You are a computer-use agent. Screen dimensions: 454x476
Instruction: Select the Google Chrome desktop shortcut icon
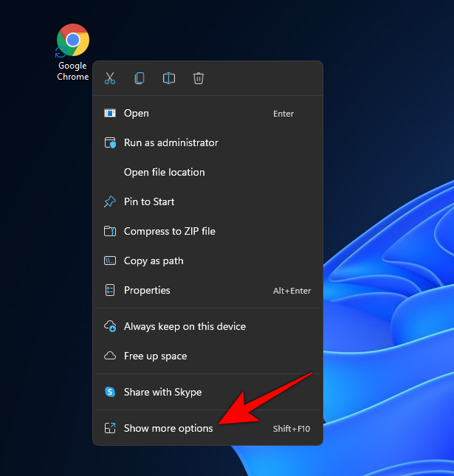73,41
